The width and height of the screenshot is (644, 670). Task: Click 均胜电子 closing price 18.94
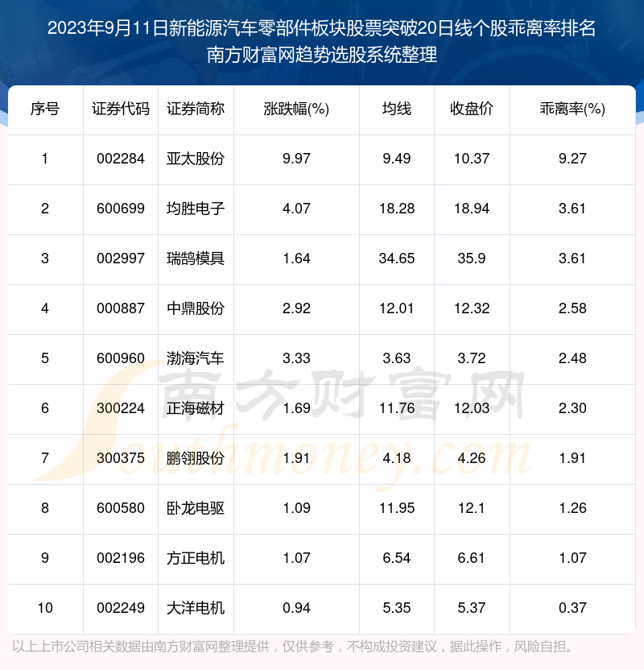coord(472,209)
